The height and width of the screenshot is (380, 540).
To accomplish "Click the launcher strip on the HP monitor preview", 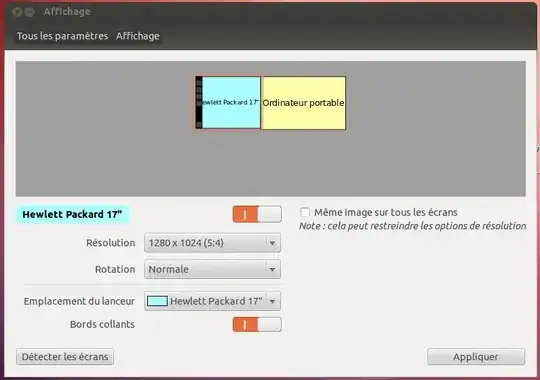I will 199,103.
